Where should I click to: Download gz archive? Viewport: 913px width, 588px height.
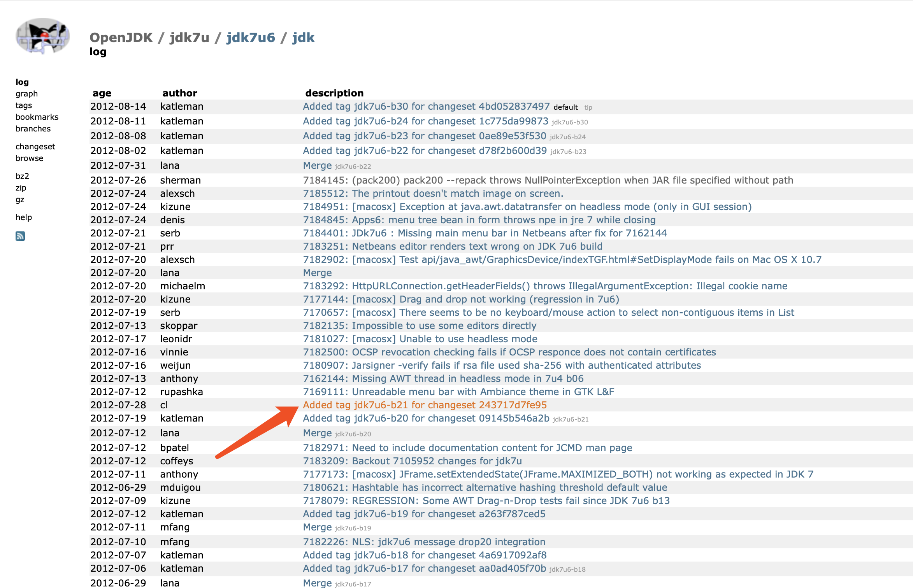click(20, 199)
